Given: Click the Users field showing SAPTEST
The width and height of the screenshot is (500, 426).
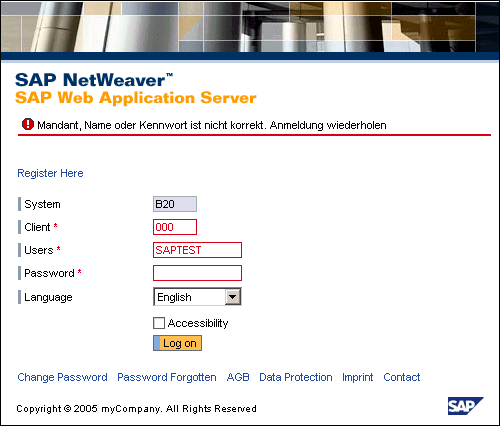Looking at the screenshot, I should 197,250.
